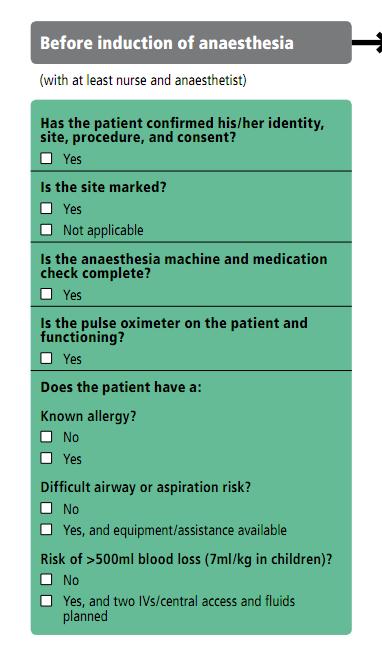Select Not applicable for site marked
This screenshot has width=382, height=660.
[46, 229]
